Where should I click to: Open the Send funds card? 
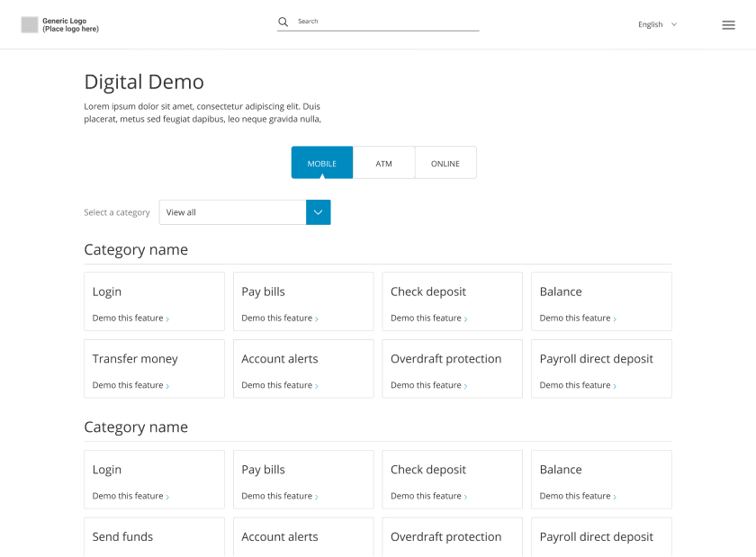154,537
